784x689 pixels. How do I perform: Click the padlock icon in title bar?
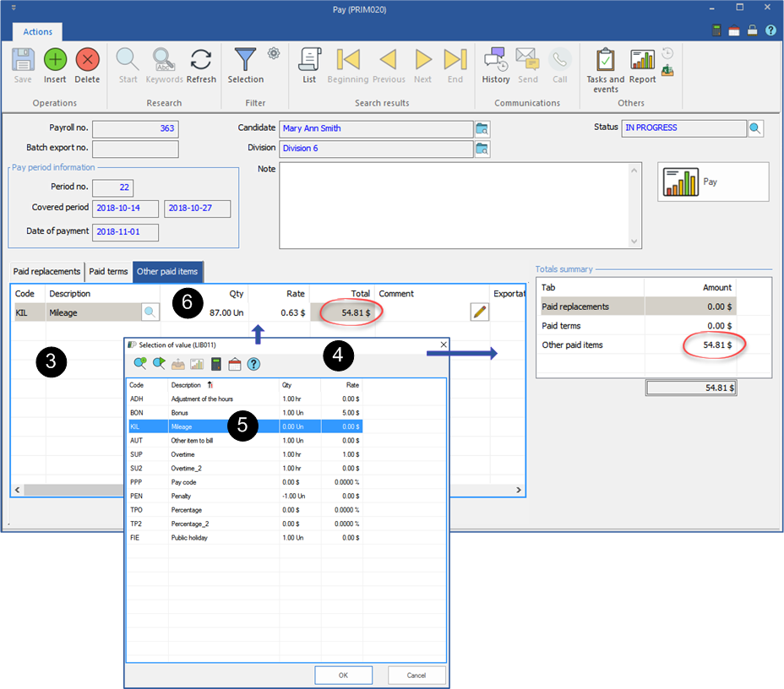point(752,30)
